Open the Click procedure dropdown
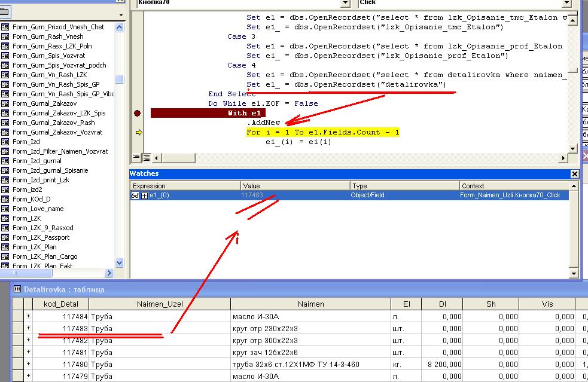588x382 pixels. point(566,3)
